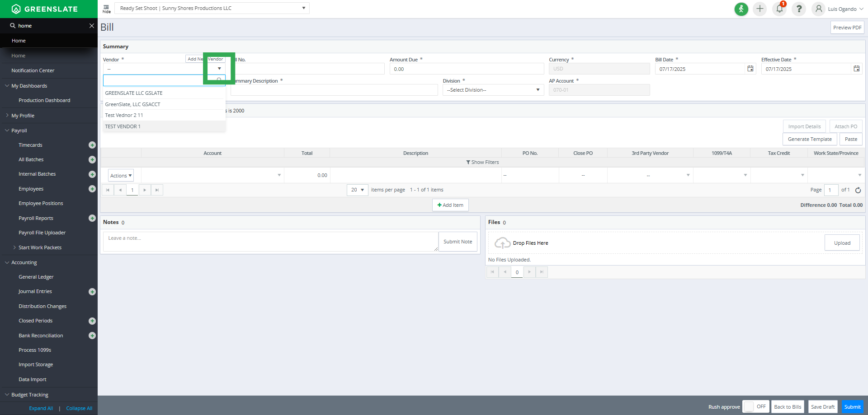The width and height of the screenshot is (868, 415).
Task: Open the Effective Date calendar picker
Action: [856, 69]
